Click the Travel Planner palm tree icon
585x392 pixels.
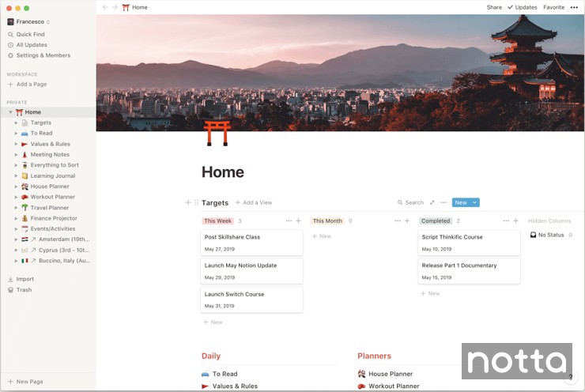(25, 207)
